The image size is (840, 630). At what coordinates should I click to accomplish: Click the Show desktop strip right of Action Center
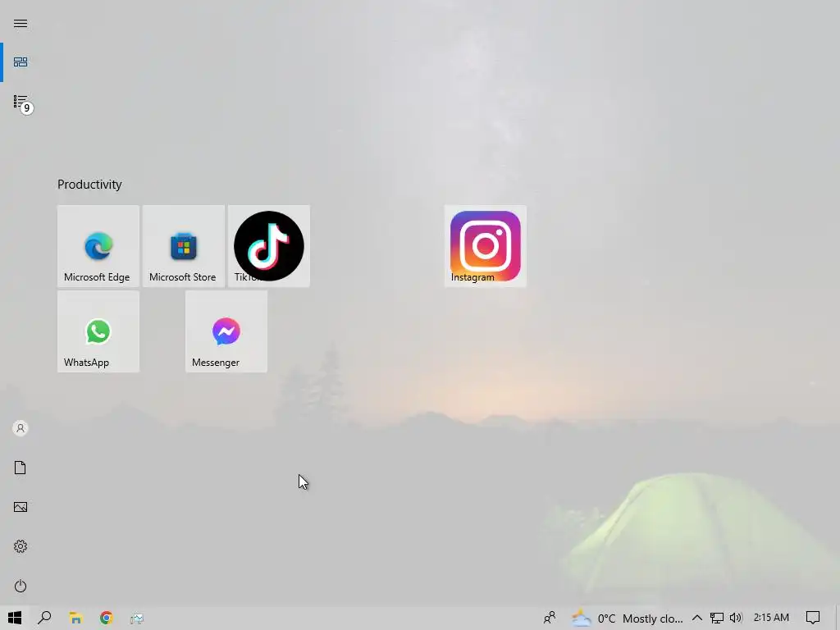pos(838,619)
